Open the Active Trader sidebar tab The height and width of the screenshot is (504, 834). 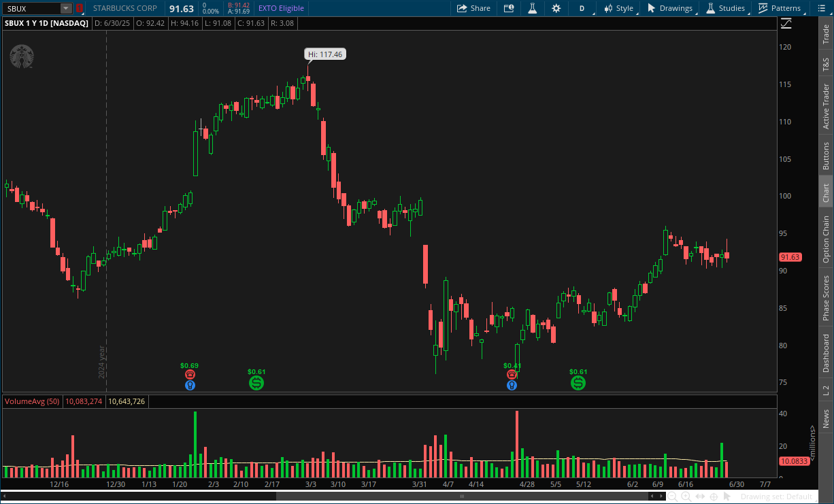tap(826, 107)
